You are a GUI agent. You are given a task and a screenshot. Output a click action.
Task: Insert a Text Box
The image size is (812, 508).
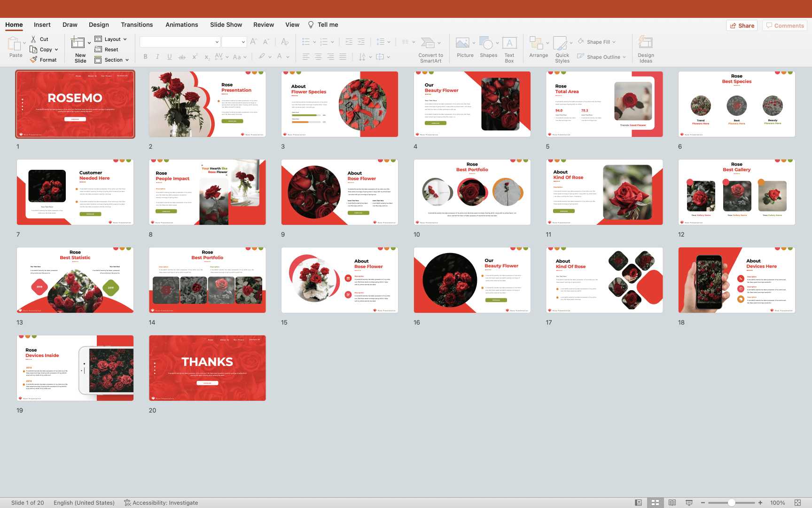tap(509, 44)
